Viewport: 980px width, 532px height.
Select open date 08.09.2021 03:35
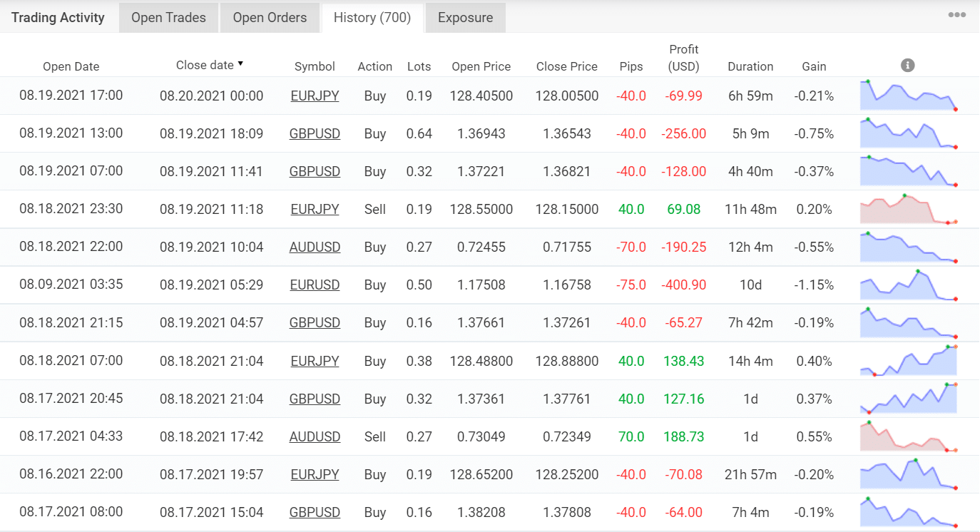tap(71, 285)
